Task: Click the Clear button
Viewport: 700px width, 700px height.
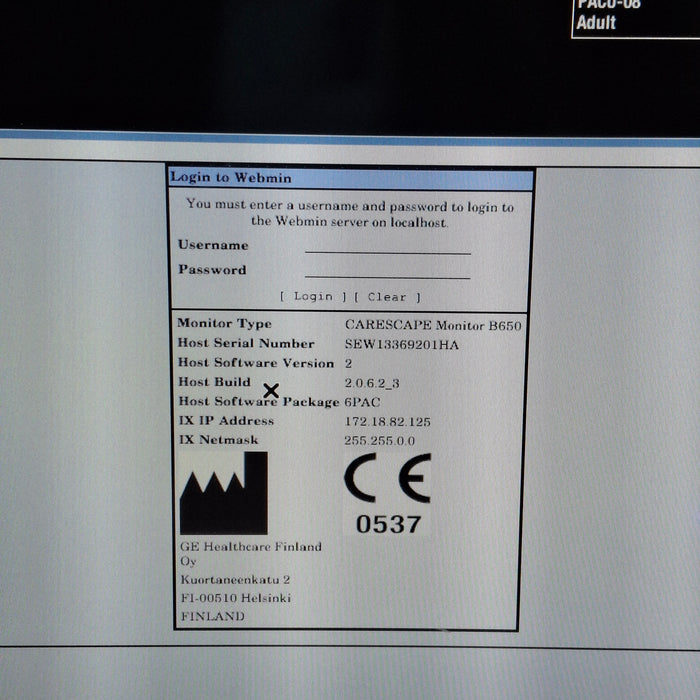Action: pos(387,297)
